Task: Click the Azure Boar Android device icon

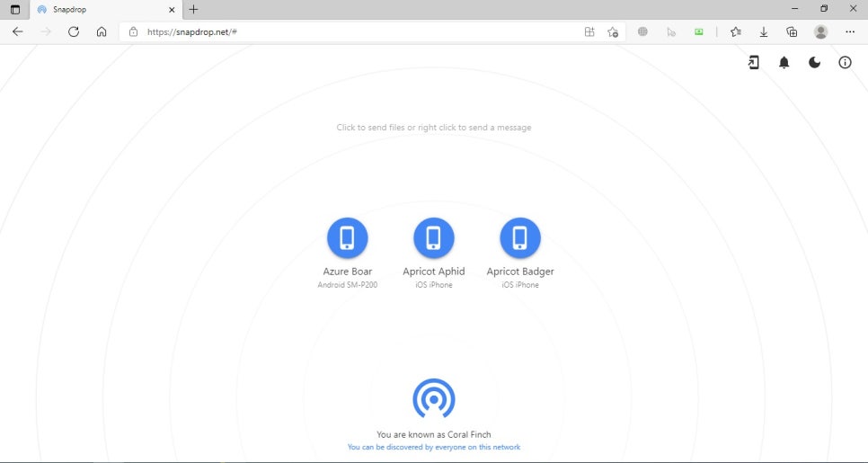Action: click(x=347, y=238)
